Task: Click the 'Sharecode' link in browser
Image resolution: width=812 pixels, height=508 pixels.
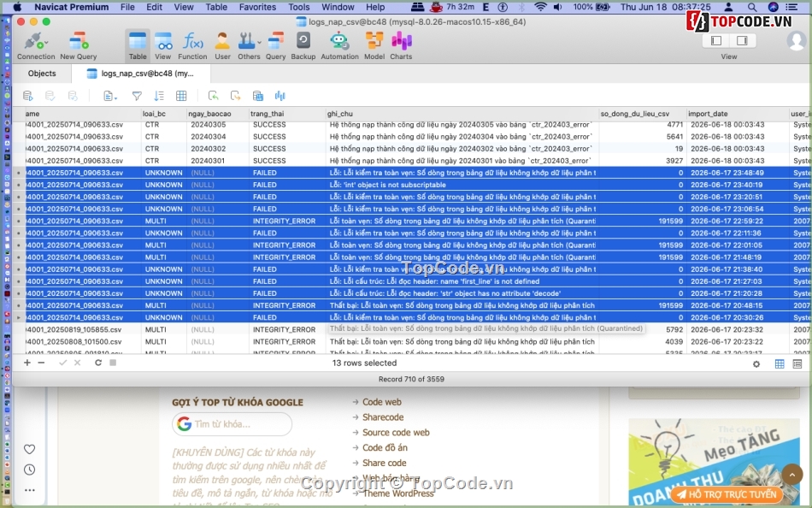Action: coord(383,417)
